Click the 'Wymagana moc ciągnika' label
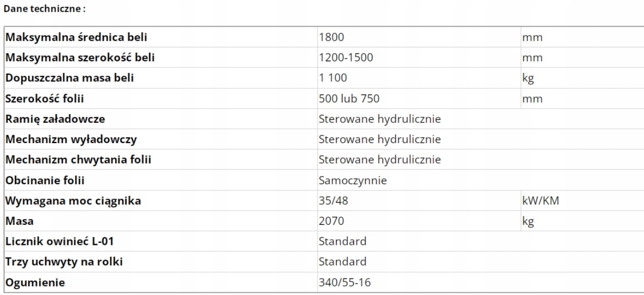 pos(73,201)
